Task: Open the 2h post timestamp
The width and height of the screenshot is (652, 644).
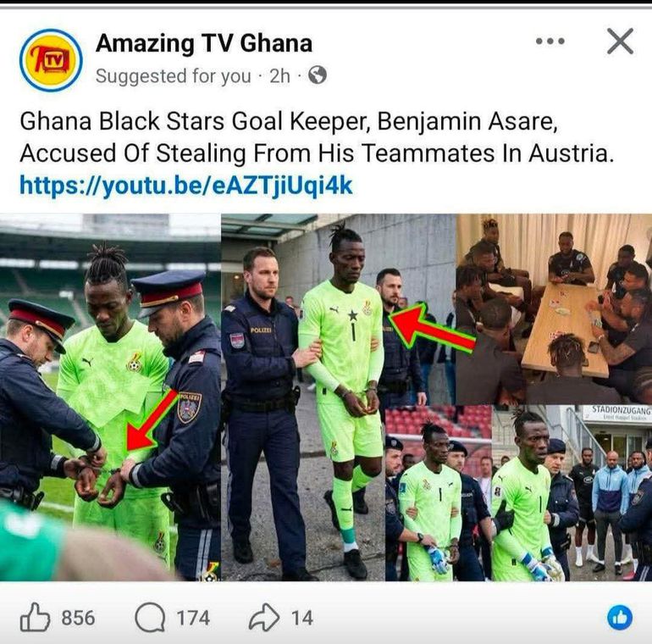Action: click(279, 76)
